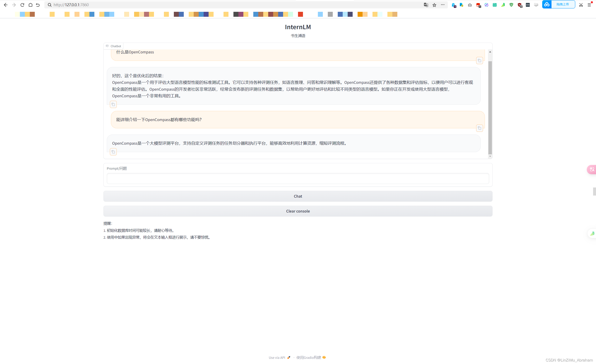596x364 pixels.
Task: Click the grey download tray extension icon
Action: (x=536, y=5)
